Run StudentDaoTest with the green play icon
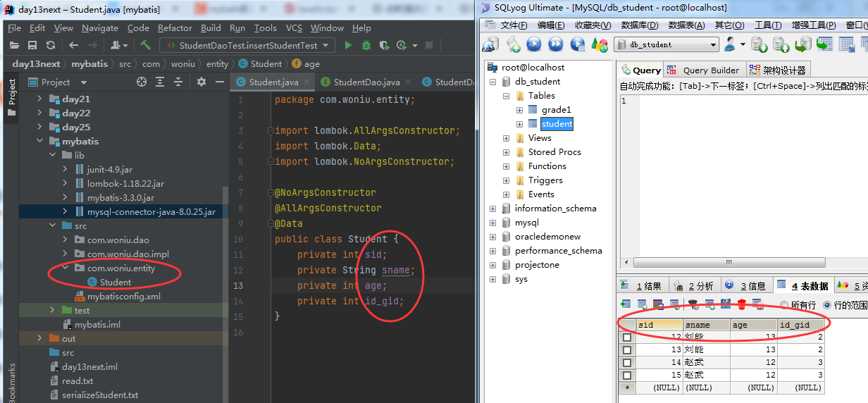Viewport: 868px width, 403px height. pos(348,45)
